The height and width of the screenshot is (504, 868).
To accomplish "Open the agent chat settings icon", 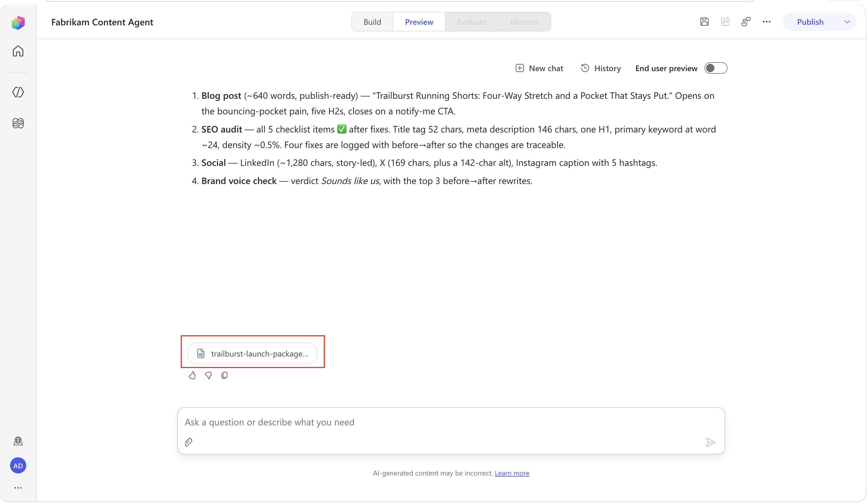I will 746,22.
